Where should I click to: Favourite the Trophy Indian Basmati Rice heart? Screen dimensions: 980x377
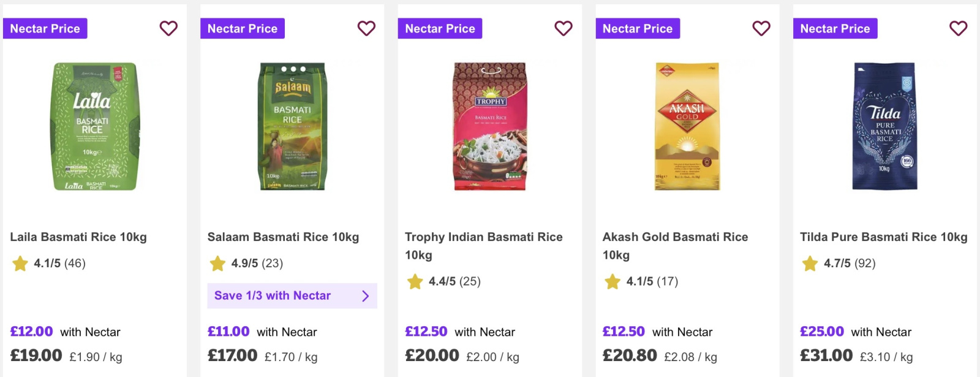pyautogui.click(x=563, y=28)
